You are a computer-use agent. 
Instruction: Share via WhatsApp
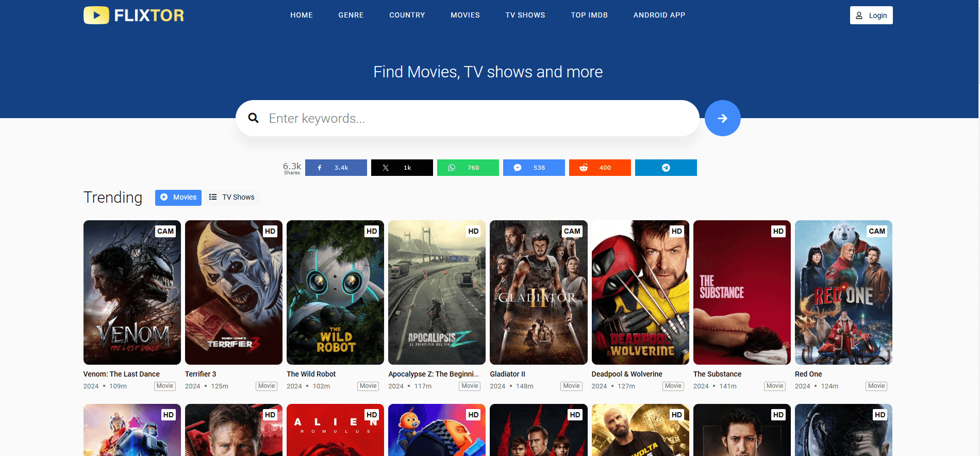(x=468, y=168)
